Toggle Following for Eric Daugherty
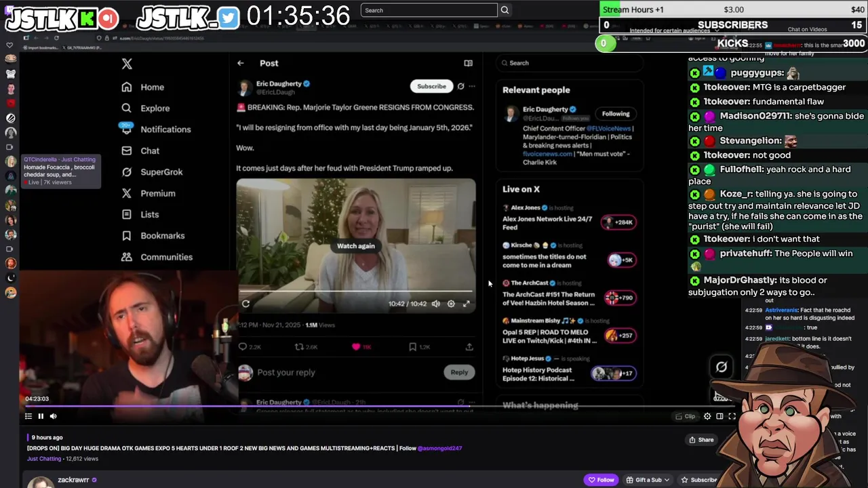The image size is (868, 488). point(616,114)
